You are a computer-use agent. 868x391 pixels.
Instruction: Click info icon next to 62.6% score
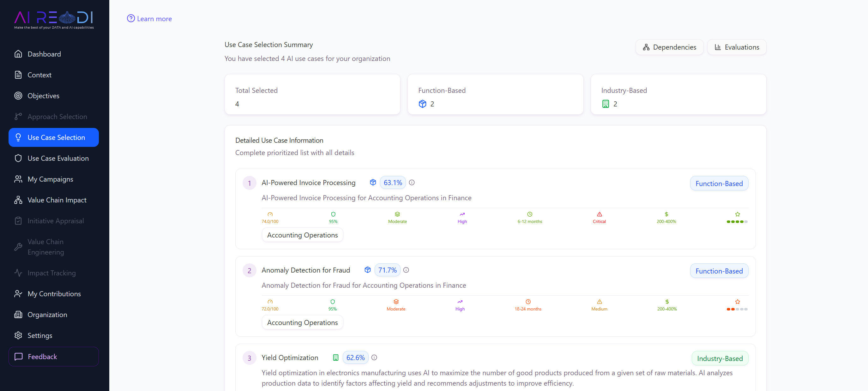point(374,358)
